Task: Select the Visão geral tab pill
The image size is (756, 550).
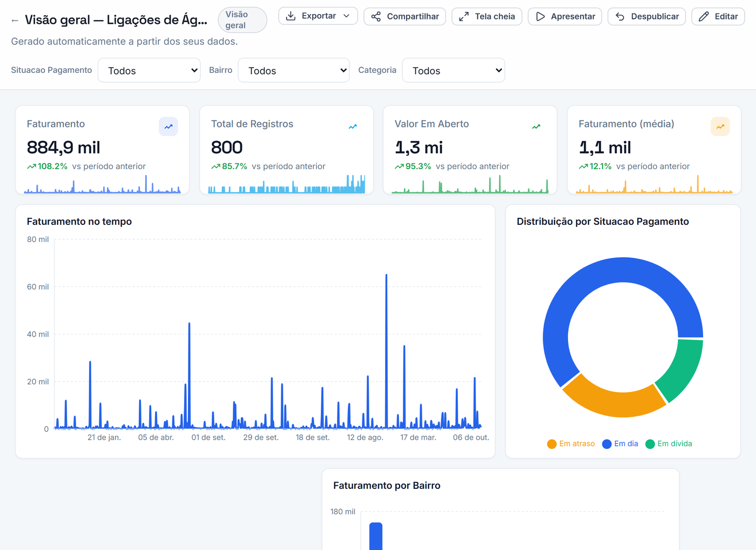Action: tap(242, 20)
